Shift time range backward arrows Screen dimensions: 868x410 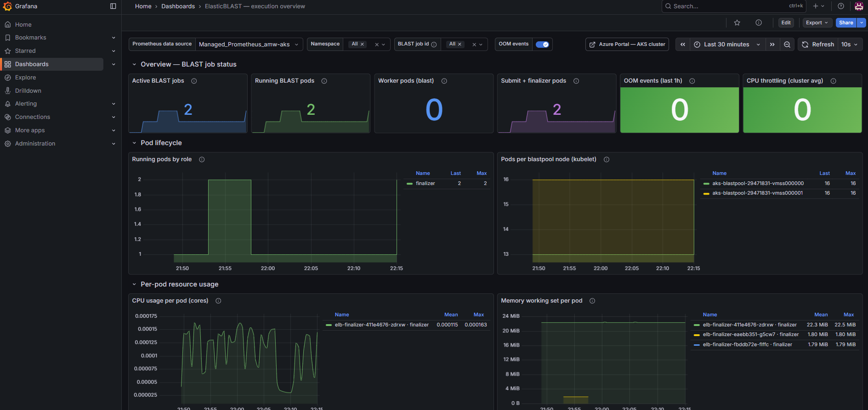(x=683, y=45)
